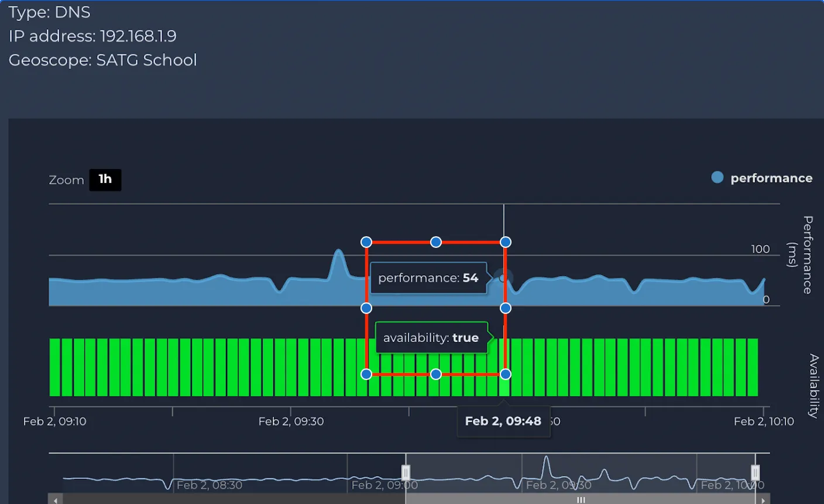Click the 'Type: DNS' text
The width and height of the screenshot is (824, 504).
pos(49,12)
